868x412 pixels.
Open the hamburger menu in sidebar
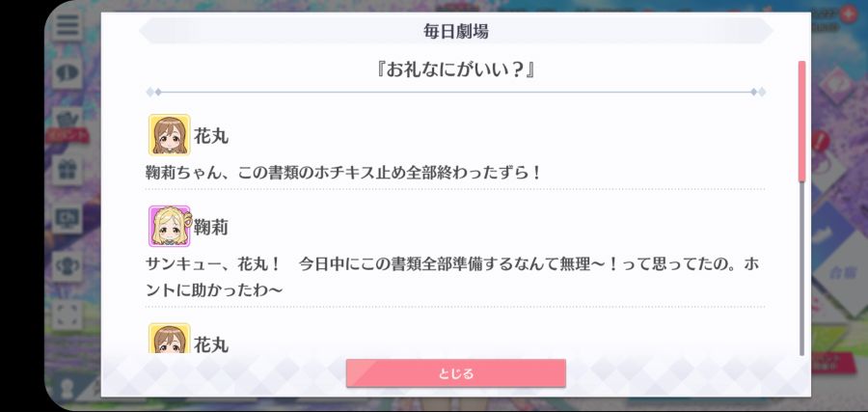pos(68,25)
